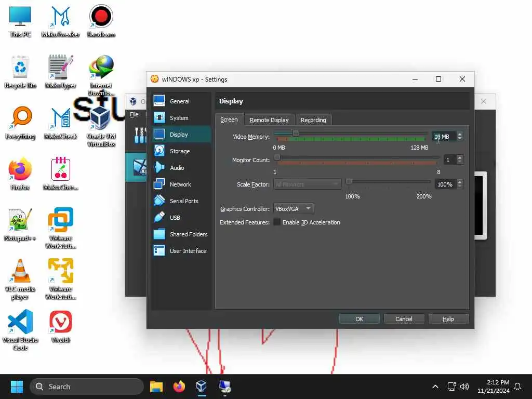The width and height of the screenshot is (532, 399).
Task: Click the Monitor Count slider handle
Action: pos(277,157)
